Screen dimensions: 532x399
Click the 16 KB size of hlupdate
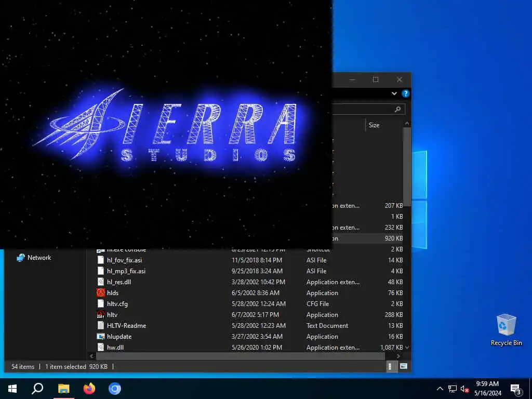[x=395, y=336]
